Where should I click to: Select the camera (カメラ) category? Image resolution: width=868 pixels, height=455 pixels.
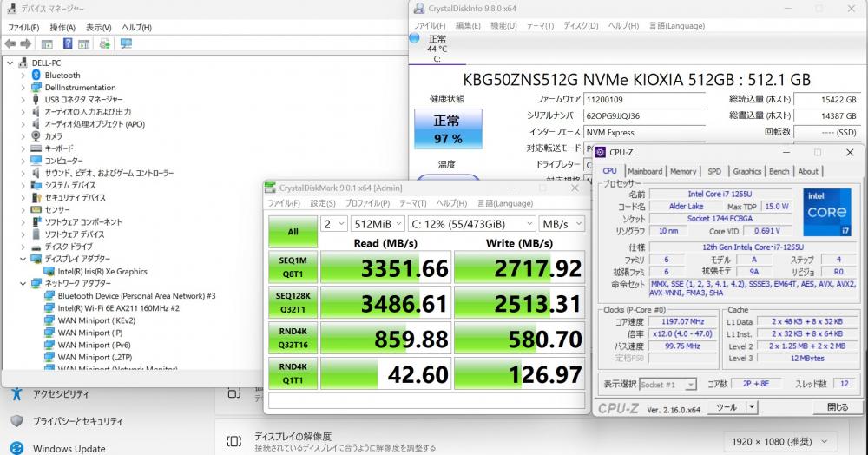tap(53, 136)
